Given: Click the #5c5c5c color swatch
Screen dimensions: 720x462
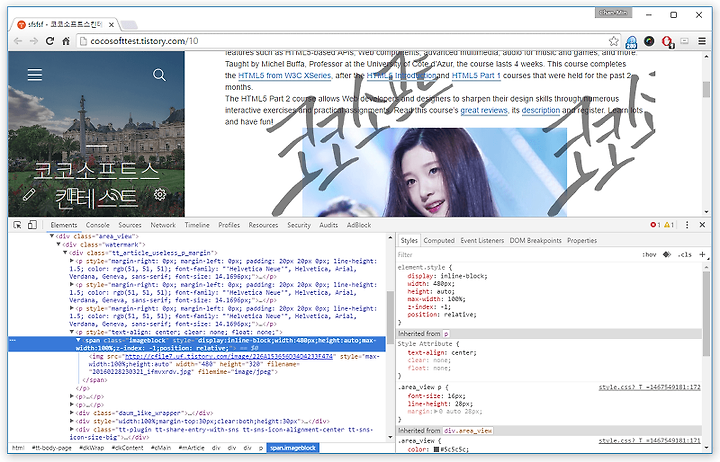Looking at the screenshot, I should pos(437,449).
